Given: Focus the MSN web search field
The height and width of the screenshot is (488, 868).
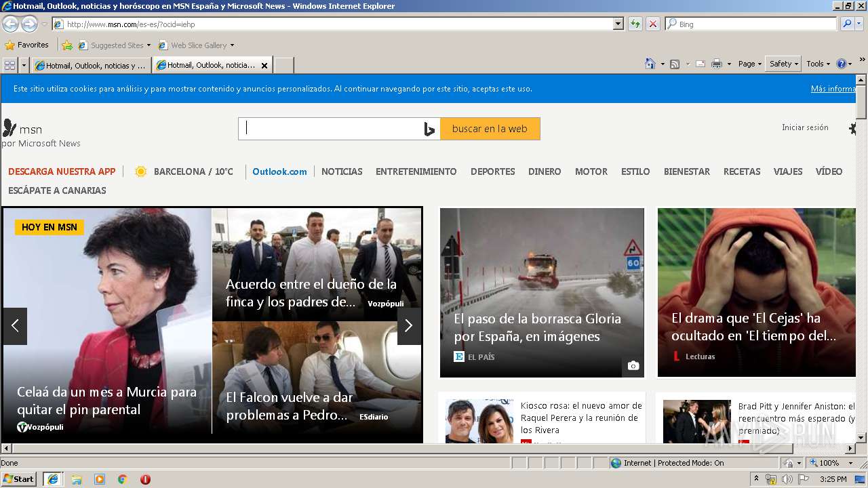Looking at the screenshot, I should click(331, 129).
